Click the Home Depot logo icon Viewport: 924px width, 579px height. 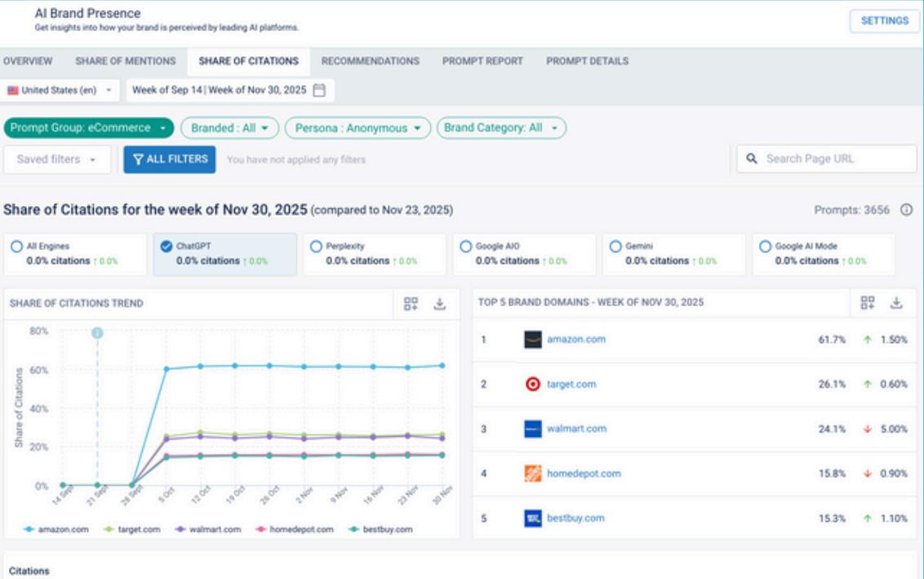click(x=533, y=474)
